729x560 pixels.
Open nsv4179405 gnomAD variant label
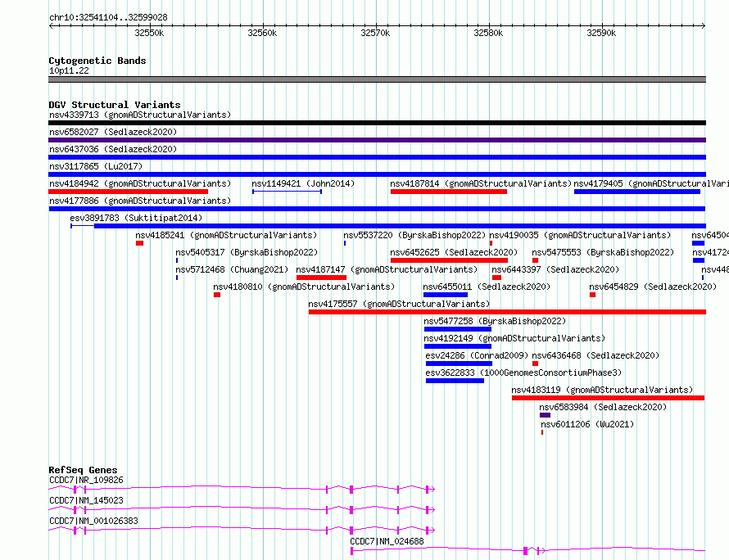(651, 183)
